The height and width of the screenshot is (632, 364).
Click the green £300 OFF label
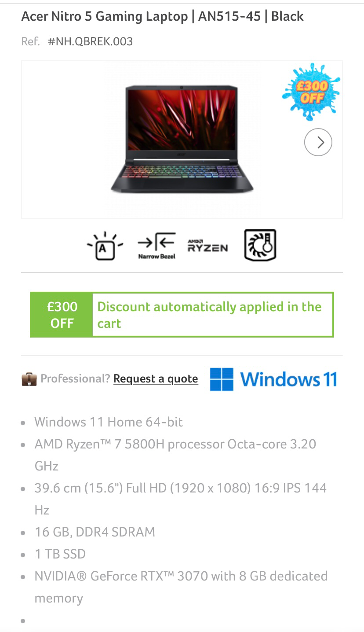pos(62,315)
